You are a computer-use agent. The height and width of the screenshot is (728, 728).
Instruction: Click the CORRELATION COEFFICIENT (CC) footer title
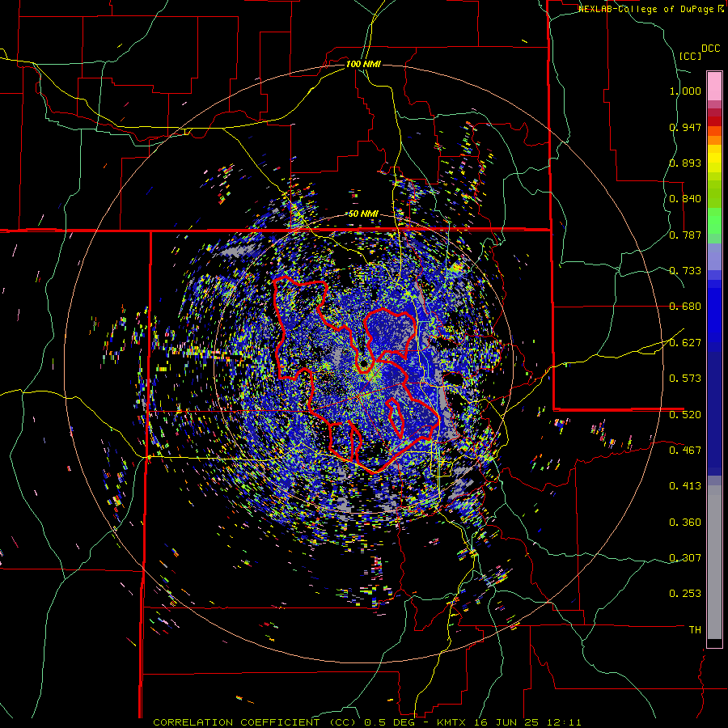point(255,722)
